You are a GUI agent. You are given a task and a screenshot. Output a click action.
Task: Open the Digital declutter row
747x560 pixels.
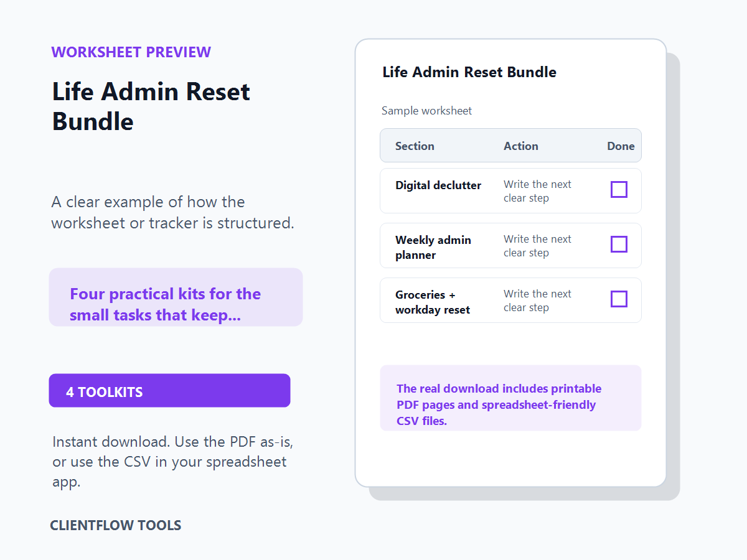(x=510, y=191)
